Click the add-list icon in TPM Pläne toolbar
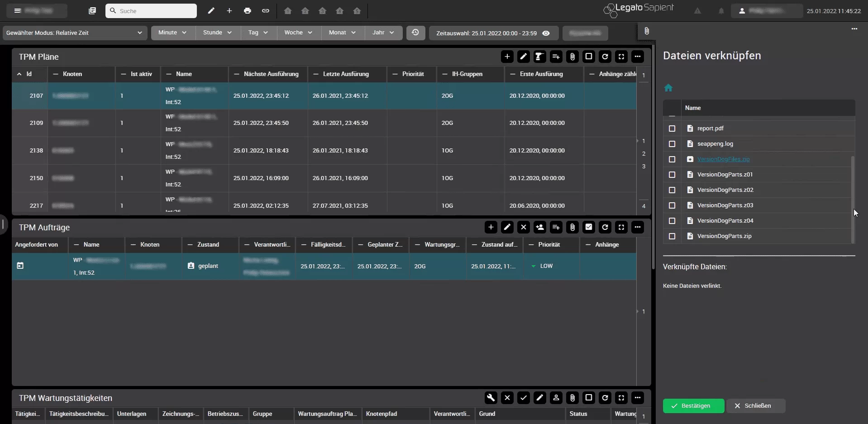 pyautogui.click(x=556, y=57)
